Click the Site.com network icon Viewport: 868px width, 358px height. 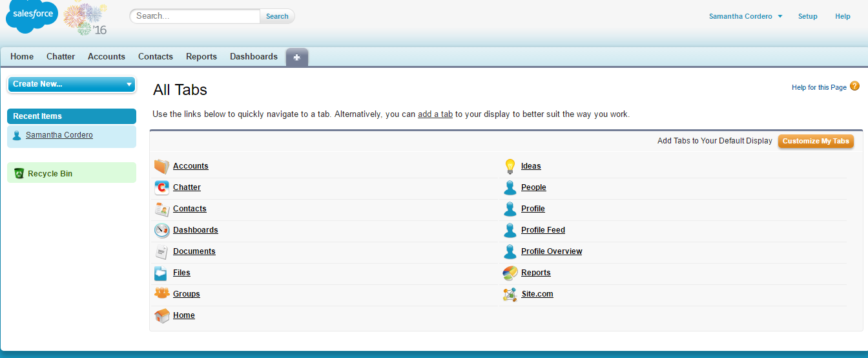[x=510, y=294]
